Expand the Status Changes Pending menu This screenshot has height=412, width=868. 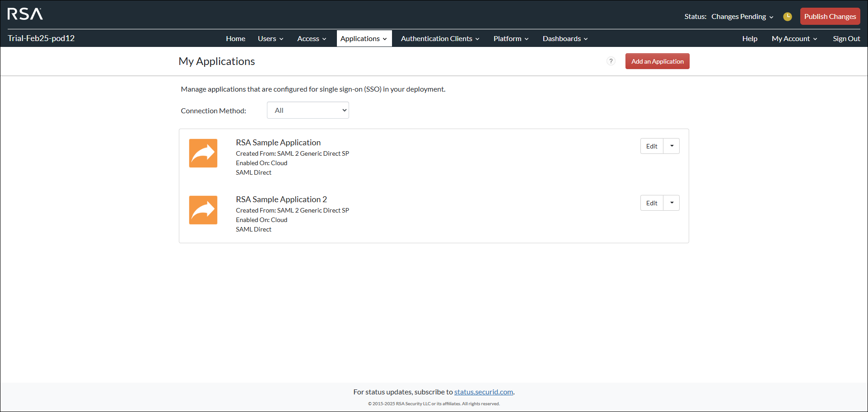(x=742, y=17)
